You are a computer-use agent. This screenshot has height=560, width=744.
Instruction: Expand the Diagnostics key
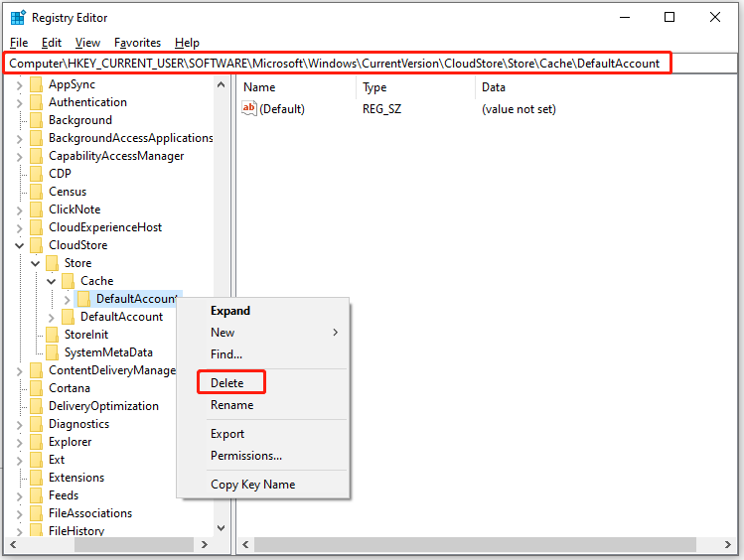click(x=19, y=425)
